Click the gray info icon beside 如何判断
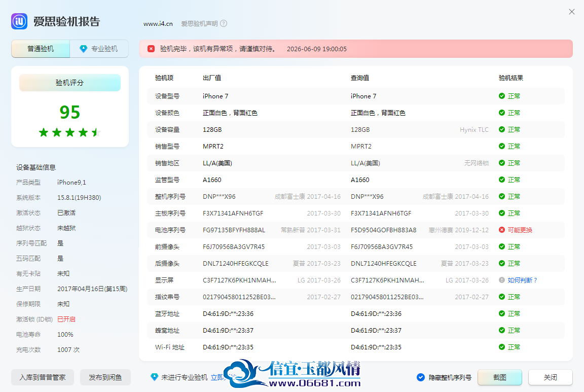The image size is (584, 392). click(502, 280)
